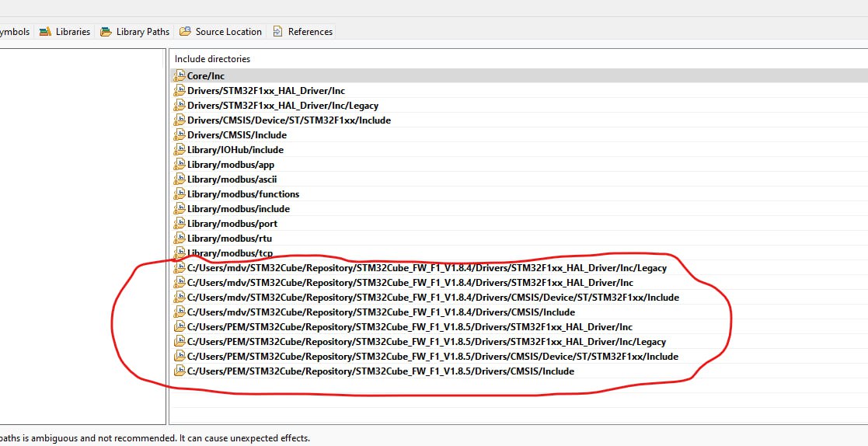Click the Source Location folder icon
Viewport: 868px width, 446px height.
pyautogui.click(x=185, y=32)
